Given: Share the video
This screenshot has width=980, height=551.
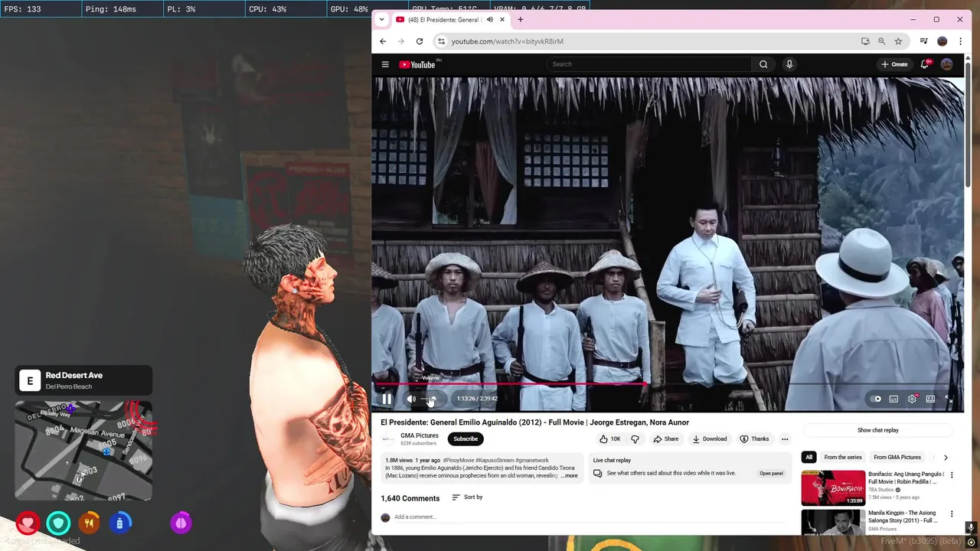Looking at the screenshot, I should click(665, 439).
